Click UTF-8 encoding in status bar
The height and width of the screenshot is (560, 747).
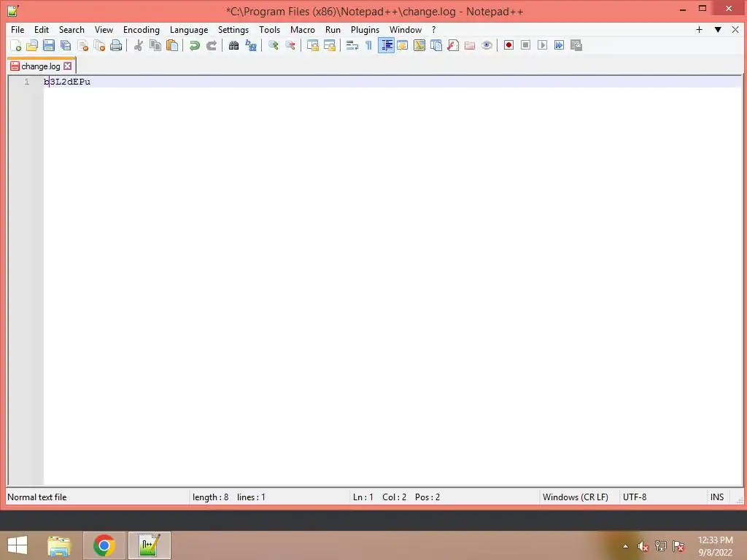[x=635, y=497]
